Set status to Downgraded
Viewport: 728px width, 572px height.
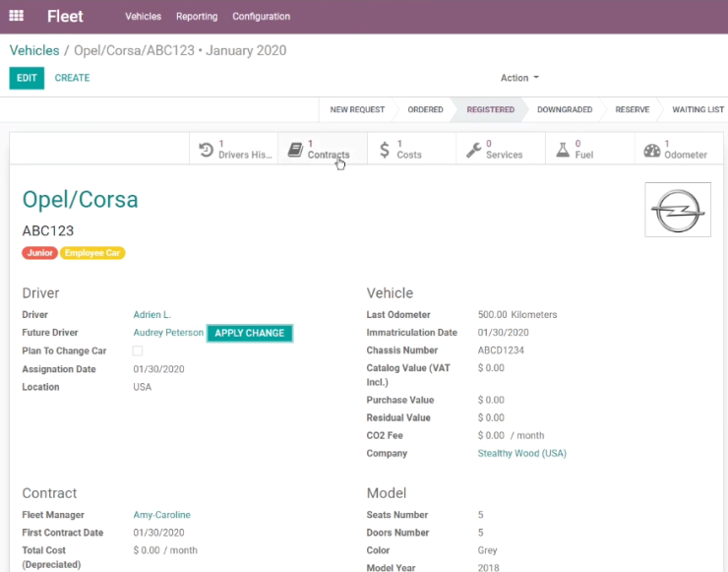click(x=565, y=109)
